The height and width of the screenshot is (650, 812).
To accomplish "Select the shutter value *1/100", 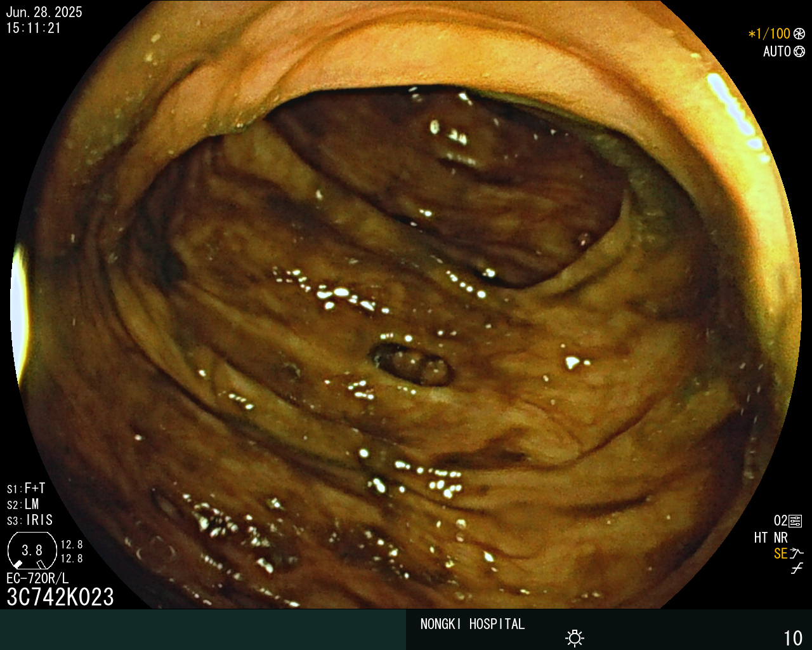I will point(769,34).
